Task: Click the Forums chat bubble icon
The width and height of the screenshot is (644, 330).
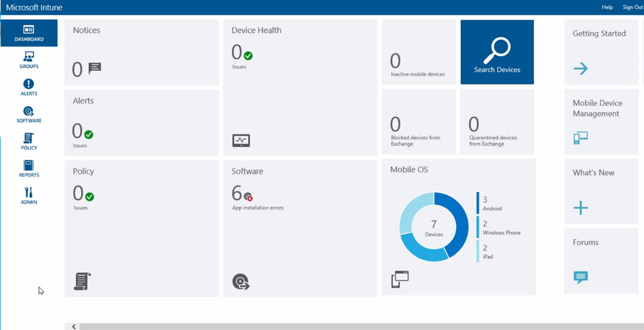Action: tap(581, 277)
